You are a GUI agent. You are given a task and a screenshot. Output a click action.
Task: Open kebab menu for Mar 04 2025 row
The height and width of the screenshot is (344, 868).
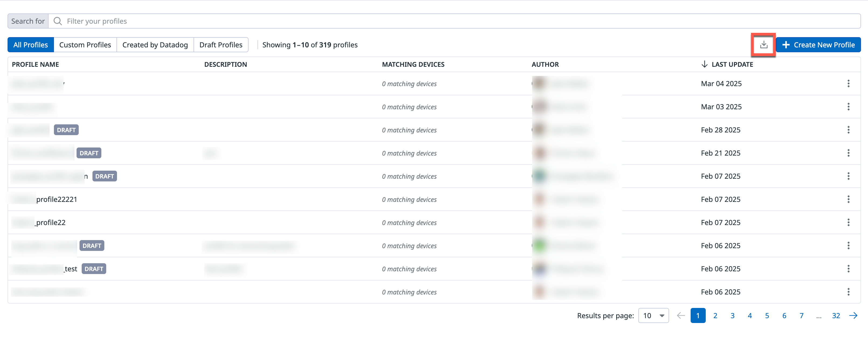click(848, 83)
